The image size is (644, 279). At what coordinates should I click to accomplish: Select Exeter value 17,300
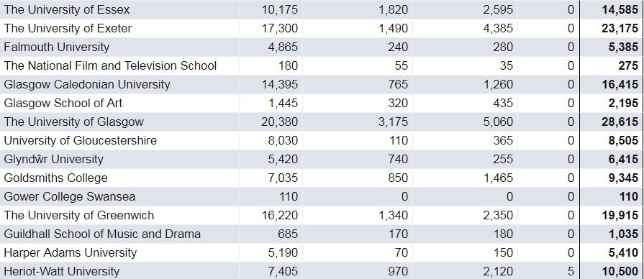[x=280, y=28]
